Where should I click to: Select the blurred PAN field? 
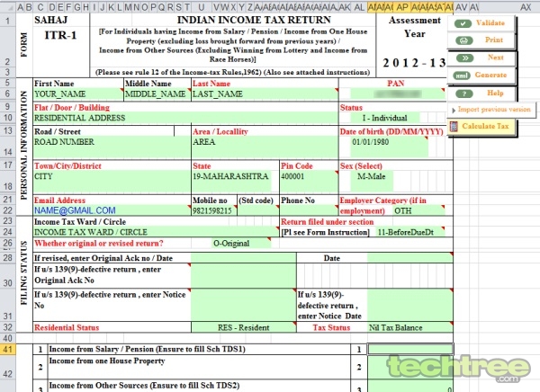coord(398,94)
